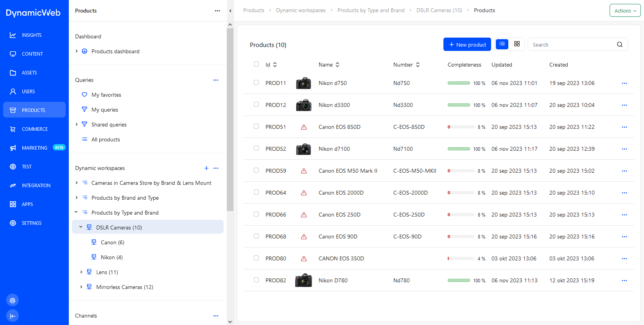Open the Actions dropdown
644x325 pixels.
(625, 11)
